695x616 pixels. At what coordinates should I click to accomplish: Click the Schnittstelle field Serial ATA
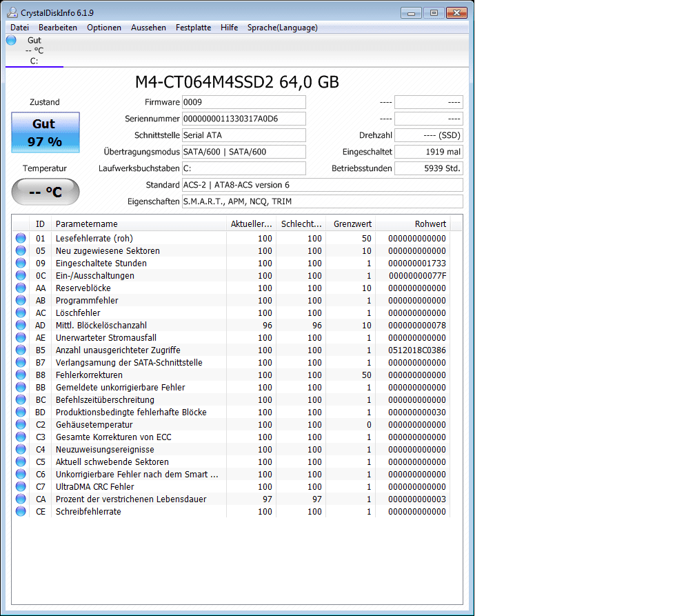(x=244, y=135)
